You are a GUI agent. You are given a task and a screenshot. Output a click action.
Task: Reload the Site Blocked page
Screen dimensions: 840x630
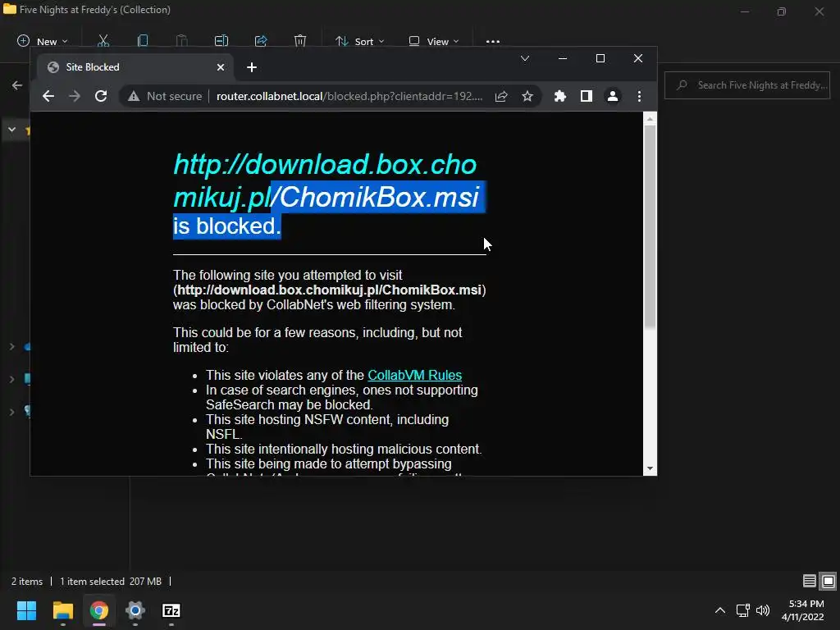[101, 97]
